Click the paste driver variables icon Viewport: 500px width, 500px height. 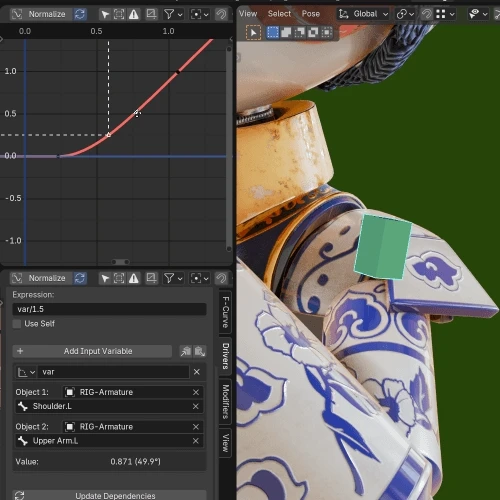200,351
